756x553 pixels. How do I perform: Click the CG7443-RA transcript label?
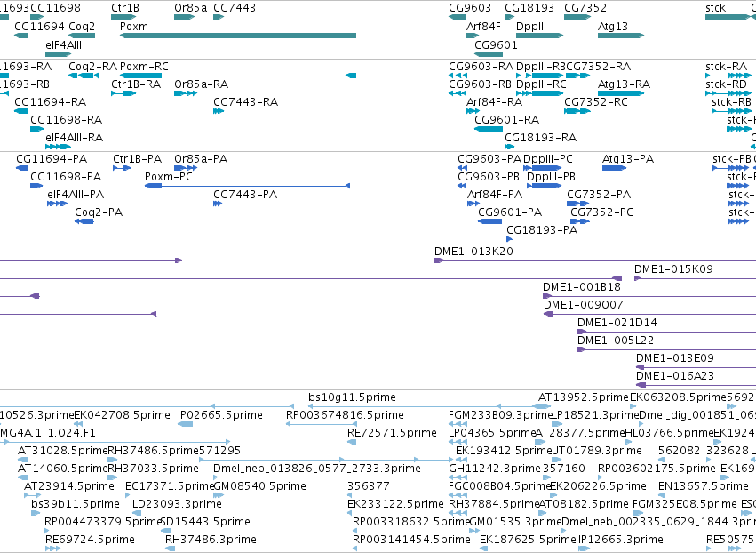245,102
